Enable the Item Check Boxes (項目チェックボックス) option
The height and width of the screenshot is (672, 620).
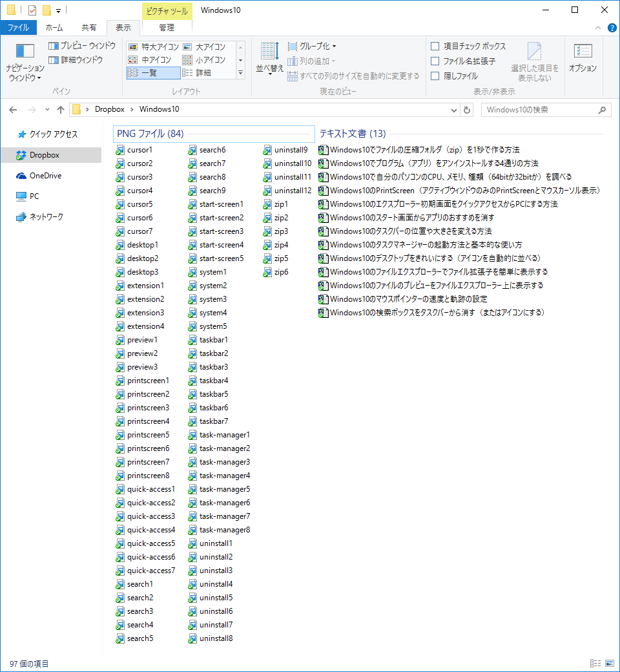[435, 47]
